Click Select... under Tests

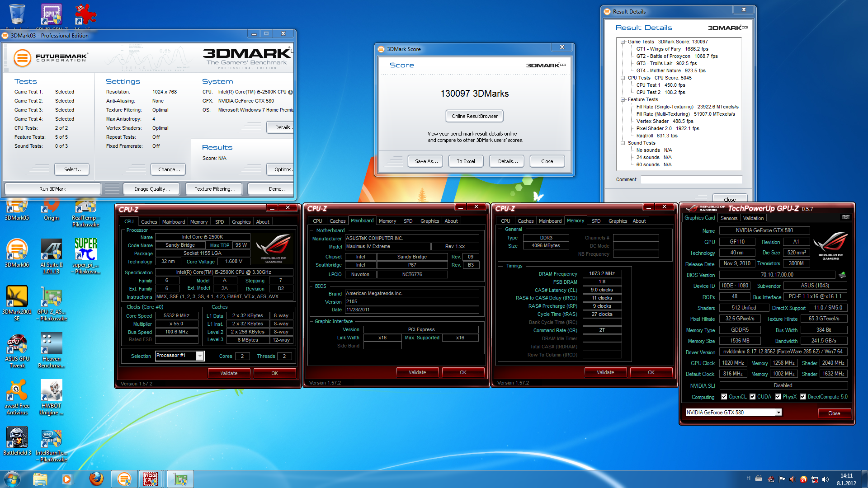click(x=73, y=169)
